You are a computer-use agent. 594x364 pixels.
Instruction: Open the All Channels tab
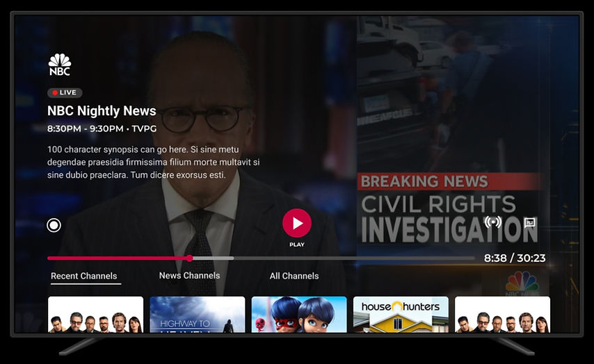click(x=294, y=276)
